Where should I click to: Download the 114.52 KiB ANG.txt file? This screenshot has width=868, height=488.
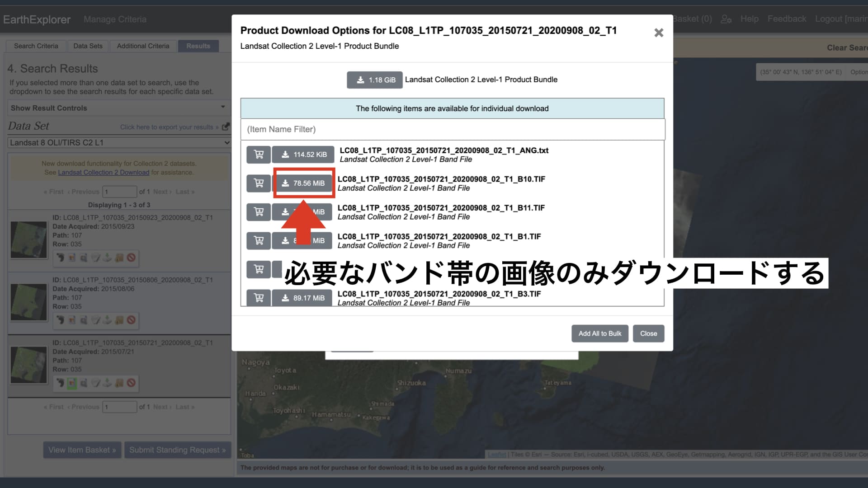coord(303,155)
